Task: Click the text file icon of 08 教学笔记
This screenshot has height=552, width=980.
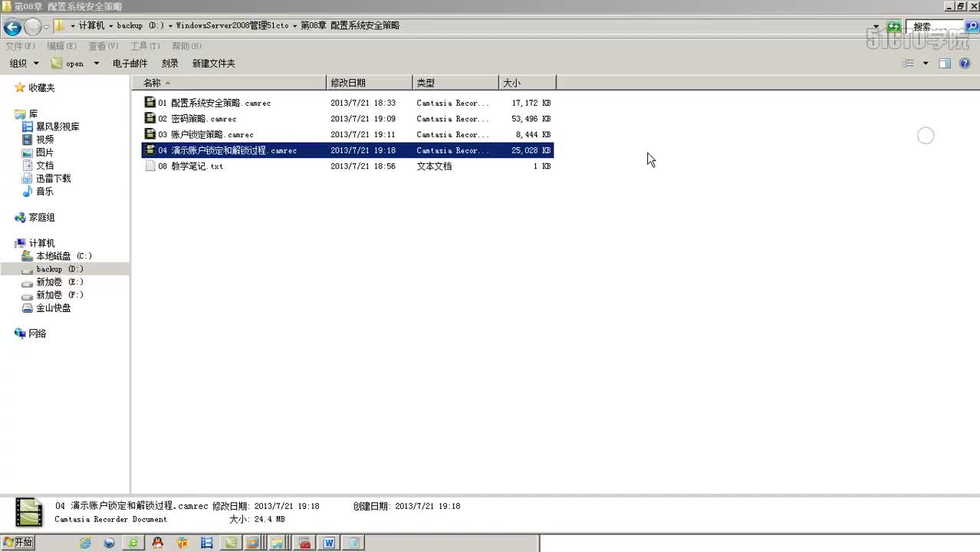Action: (150, 166)
